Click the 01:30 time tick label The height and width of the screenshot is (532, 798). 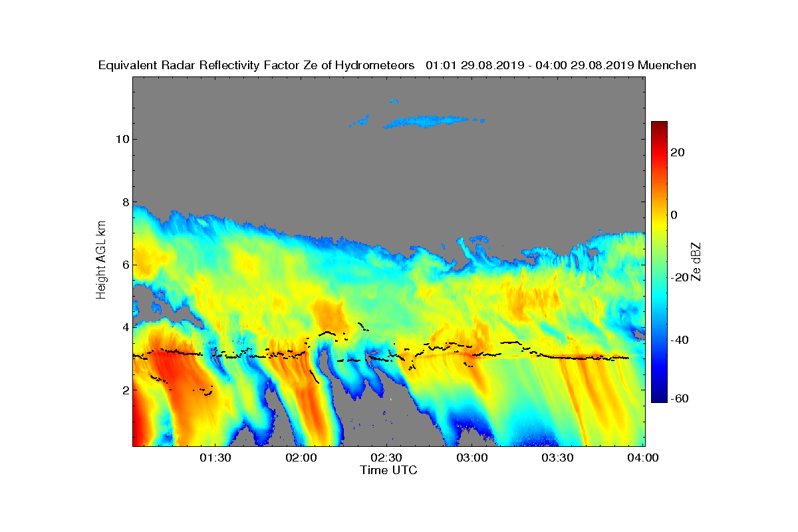215,458
